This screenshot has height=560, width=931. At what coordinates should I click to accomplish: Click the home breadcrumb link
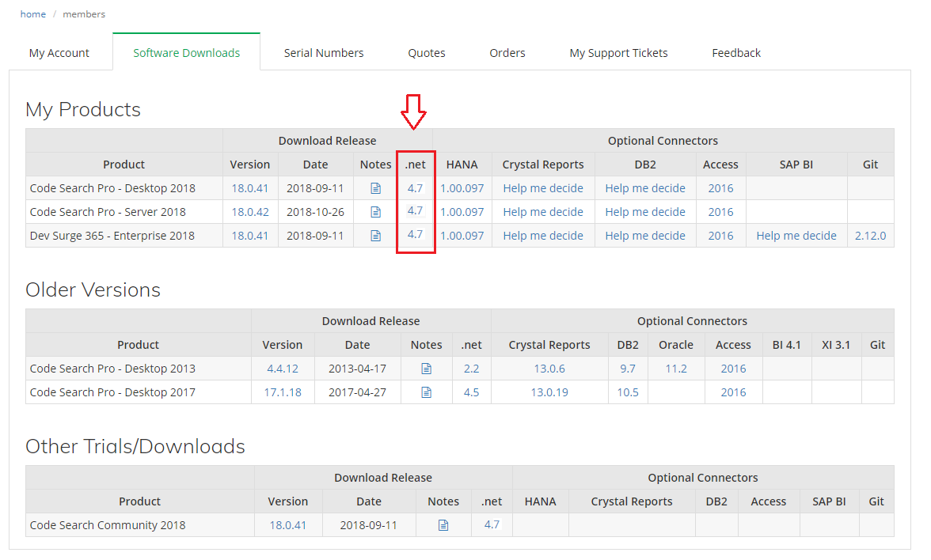[x=32, y=13]
